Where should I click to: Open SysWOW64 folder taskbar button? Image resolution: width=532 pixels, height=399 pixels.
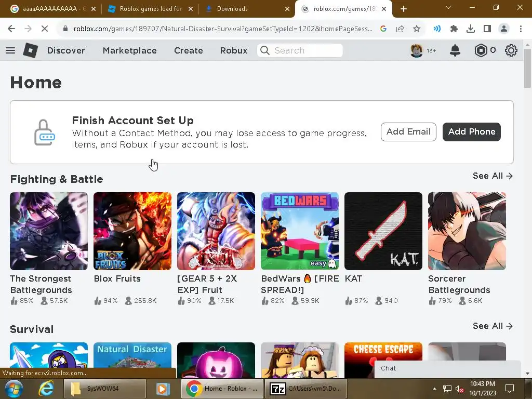point(105,389)
